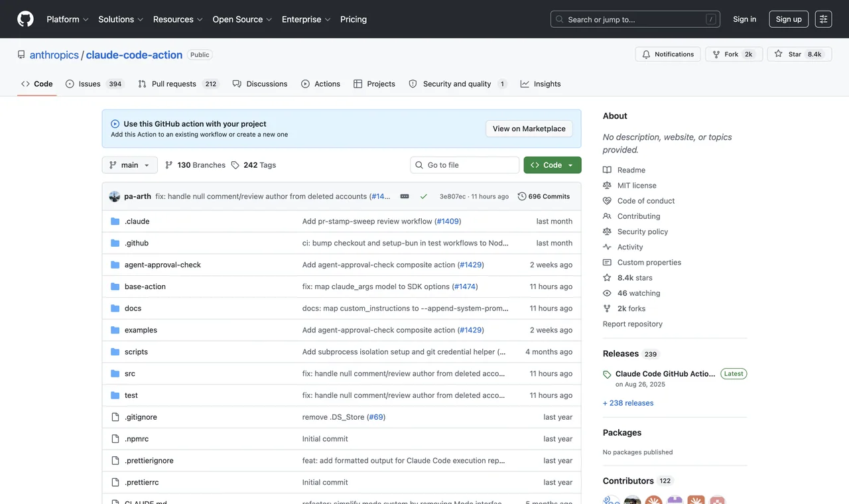Image resolution: width=849 pixels, height=504 pixels.
Task: Click the watching eye icon in About
Action: 607,293
